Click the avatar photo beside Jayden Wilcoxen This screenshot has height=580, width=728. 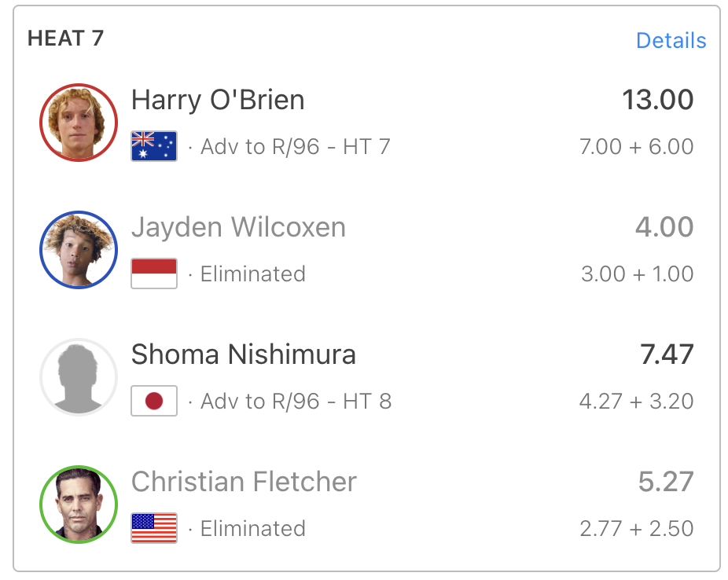[x=78, y=250]
